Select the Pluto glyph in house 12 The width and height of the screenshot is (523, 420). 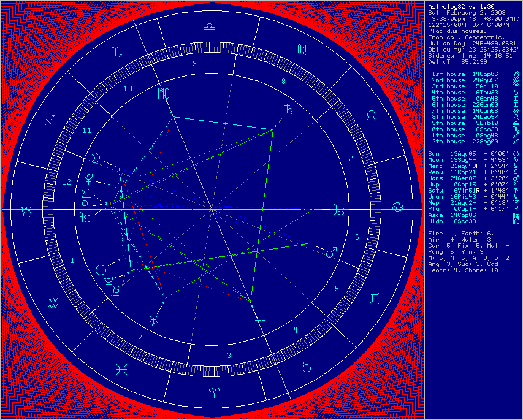[90, 179]
